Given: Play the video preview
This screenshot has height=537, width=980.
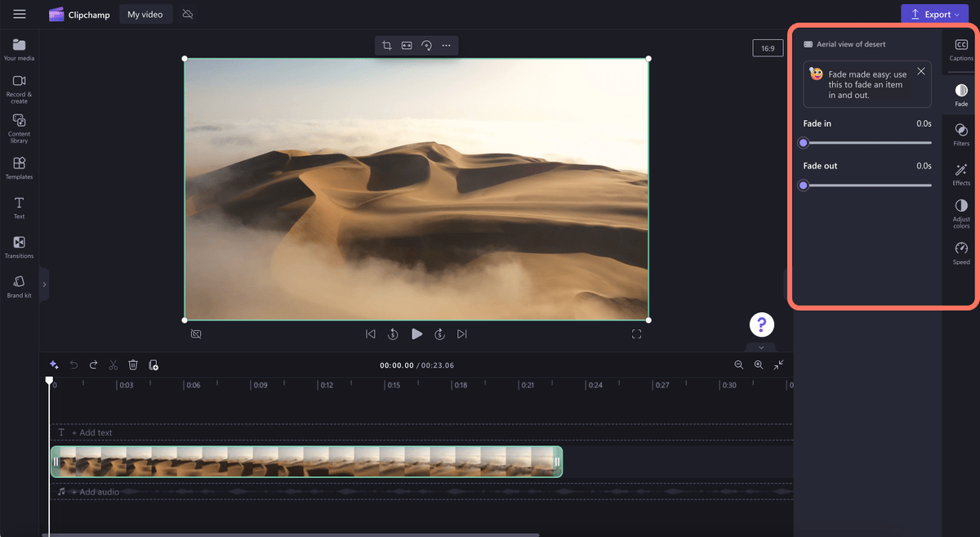Looking at the screenshot, I should [416, 333].
